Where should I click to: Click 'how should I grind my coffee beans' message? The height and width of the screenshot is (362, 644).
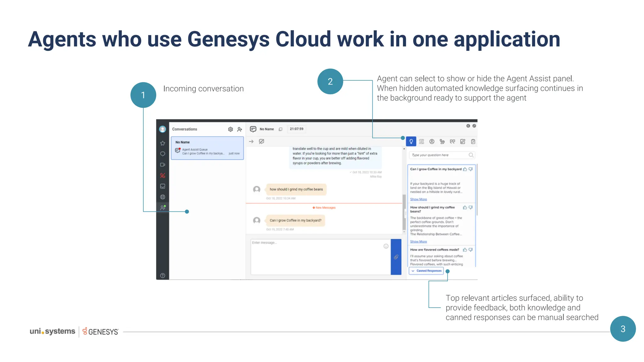click(x=296, y=189)
